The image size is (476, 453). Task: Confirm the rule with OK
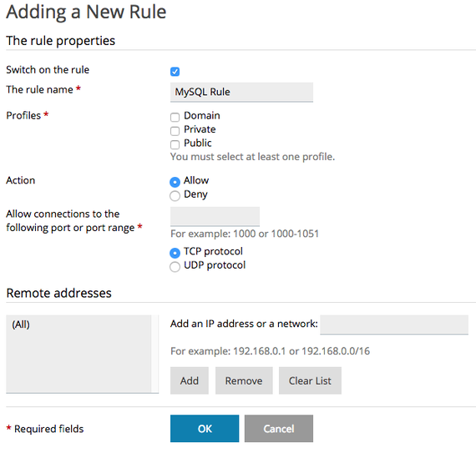coord(205,429)
